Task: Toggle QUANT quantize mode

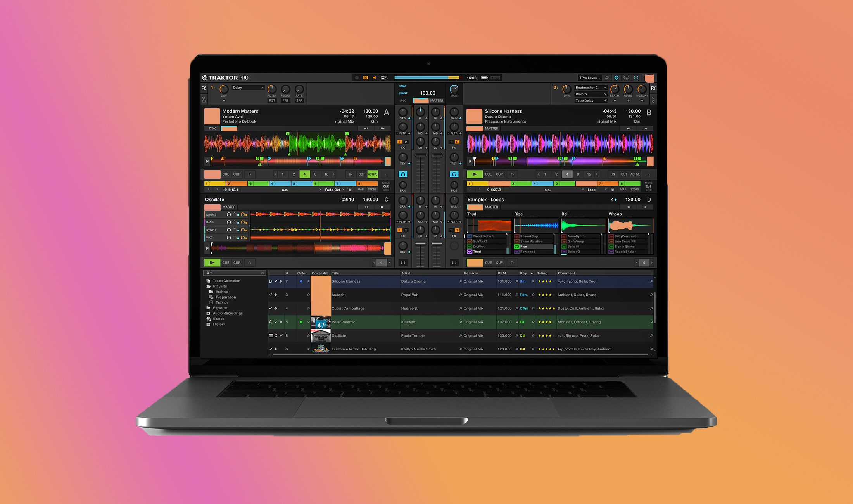Action: (403, 93)
